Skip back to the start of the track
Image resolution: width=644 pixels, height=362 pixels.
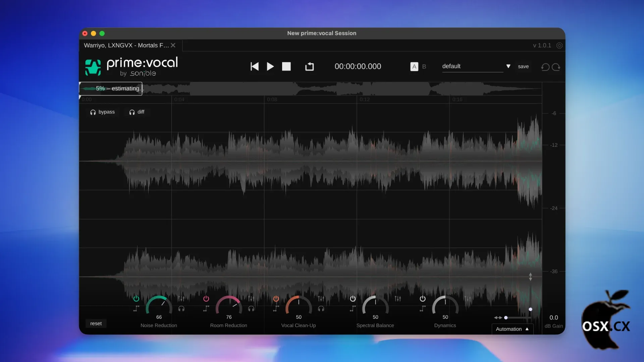[255, 66]
